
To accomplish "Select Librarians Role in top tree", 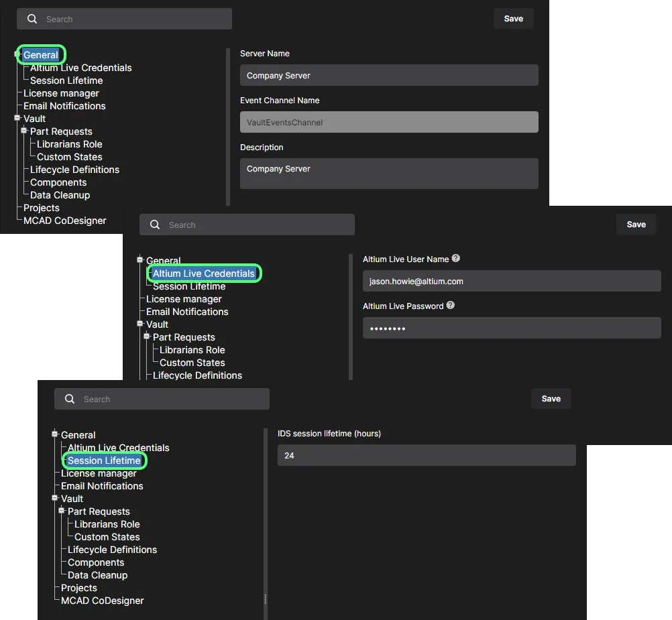I will point(70,144).
